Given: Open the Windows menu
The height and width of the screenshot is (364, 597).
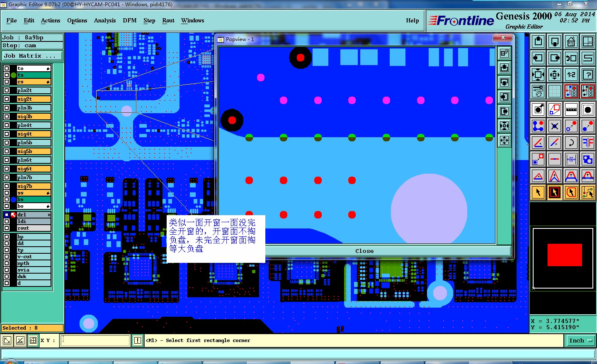Looking at the screenshot, I should 193,20.
